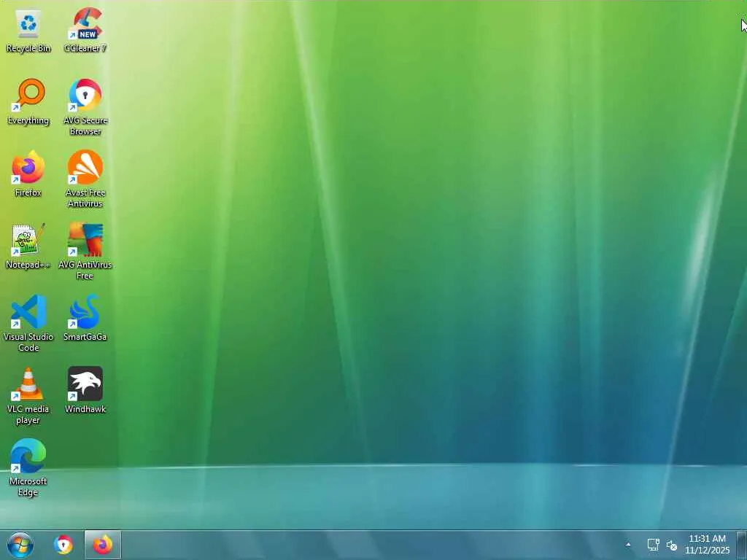Open the network status tray icon
Viewport: 747px width, 560px height.
tap(653, 545)
